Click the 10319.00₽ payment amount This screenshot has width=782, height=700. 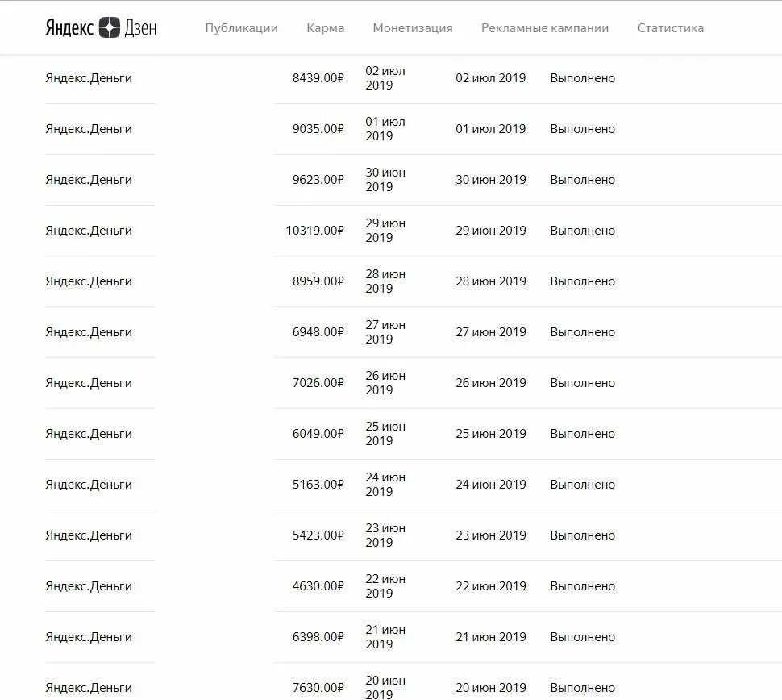314,231
